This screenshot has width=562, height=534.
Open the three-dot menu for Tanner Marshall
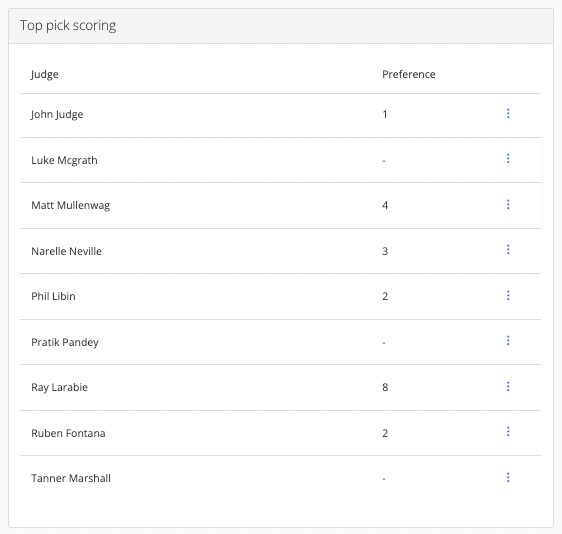click(x=508, y=477)
